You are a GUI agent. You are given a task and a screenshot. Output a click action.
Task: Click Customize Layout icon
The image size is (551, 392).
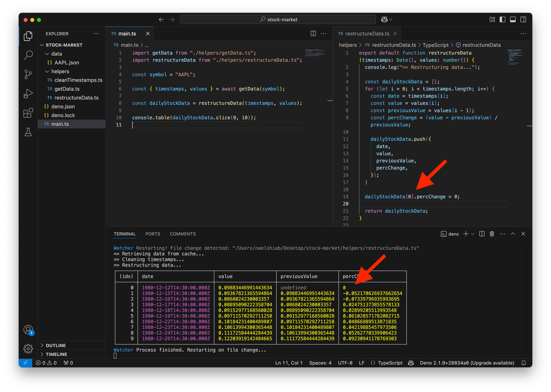click(492, 20)
